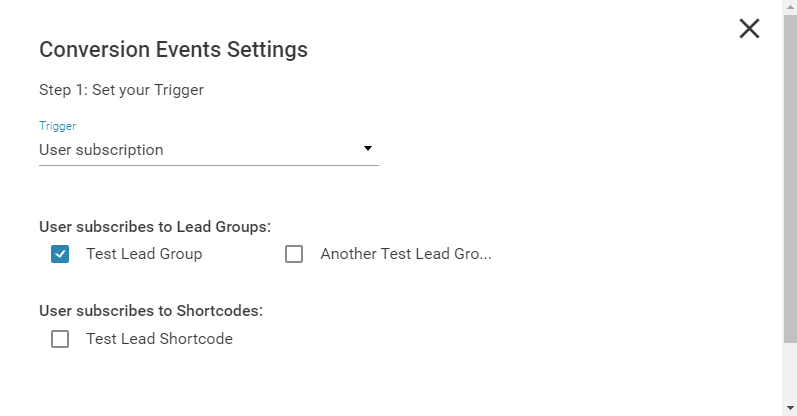Click the underline beneath the Trigger field
Screen dimensions: 797x416
point(209,165)
